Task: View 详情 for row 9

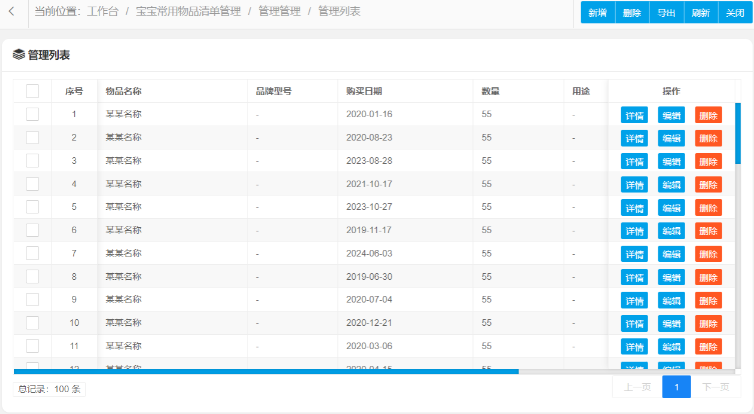Action: coord(634,301)
